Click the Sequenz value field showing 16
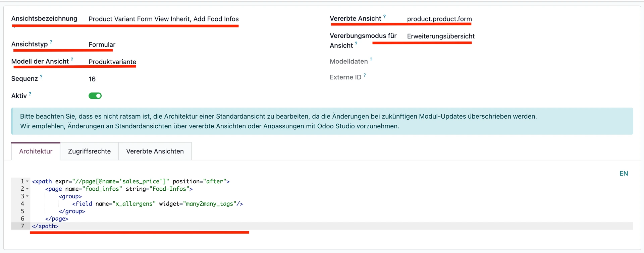Image resolution: width=644 pixels, height=253 pixels. tap(92, 79)
